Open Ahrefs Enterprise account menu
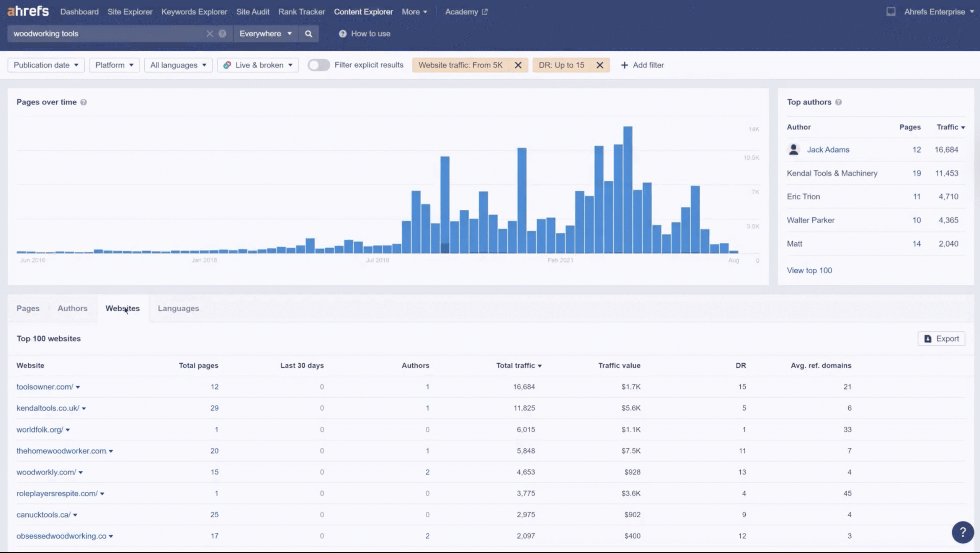The height and width of the screenshot is (553, 980). pos(939,12)
